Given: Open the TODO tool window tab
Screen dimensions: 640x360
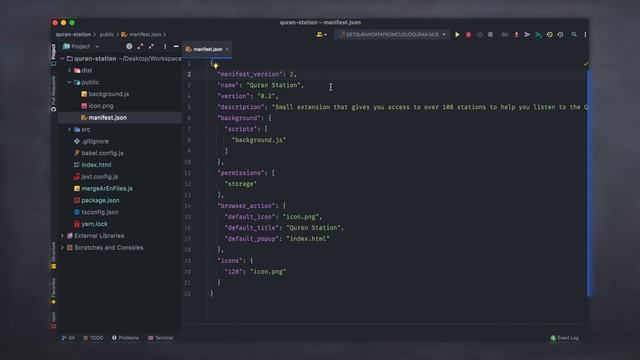Looking at the screenshot, I should pos(93,338).
